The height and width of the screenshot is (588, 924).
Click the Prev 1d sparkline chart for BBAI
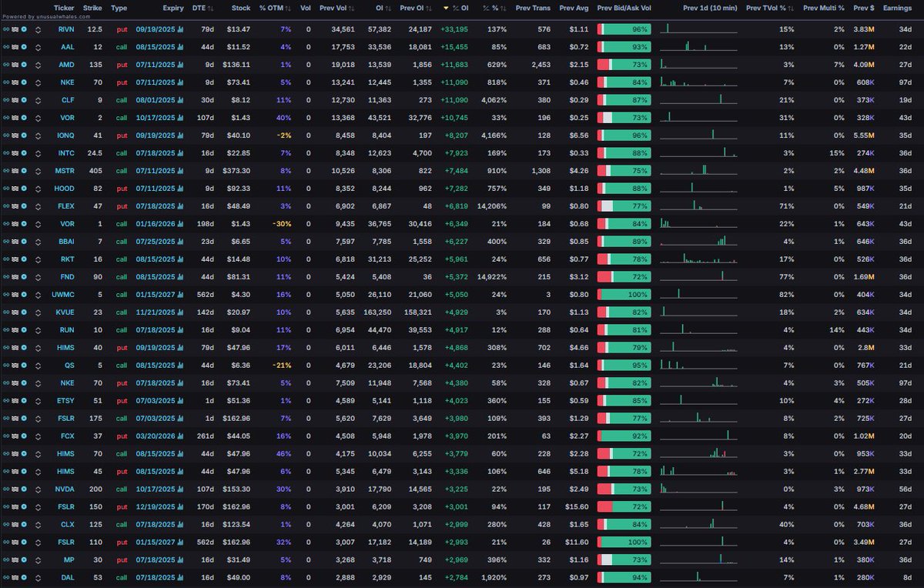point(698,241)
